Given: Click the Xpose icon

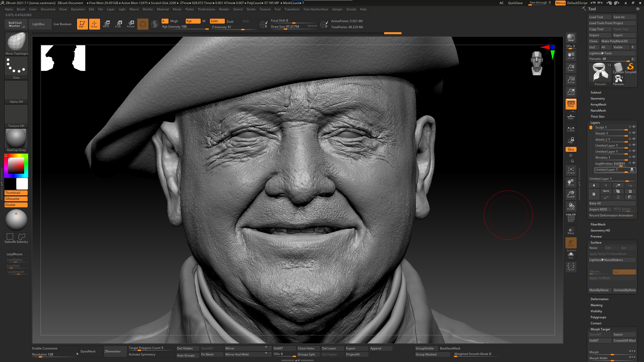Looking at the screenshot, I should tap(571, 267).
